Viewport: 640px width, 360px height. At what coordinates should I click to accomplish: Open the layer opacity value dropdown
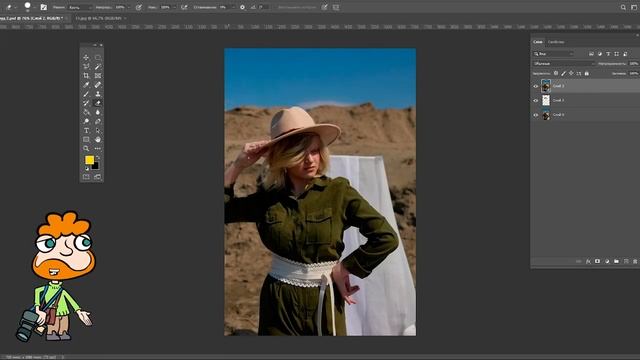point(634,64)
